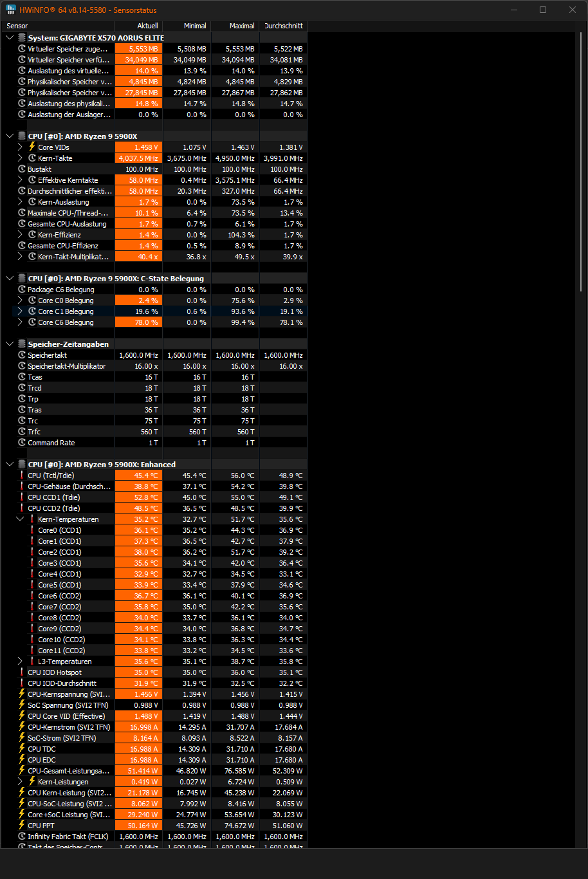Click the thermometer icon beside CPU IOD Hotspot

coord(22,672)
